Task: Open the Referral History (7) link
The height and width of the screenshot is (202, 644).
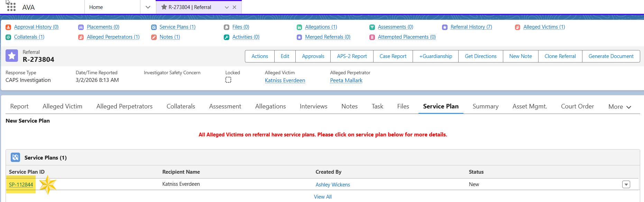Action: 471,27
